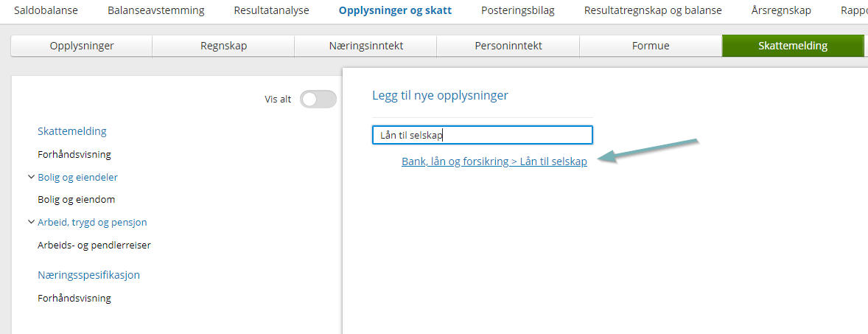Screen dimensions: 868x334
Task: Open Bolig og eiendom entry
Action: tap(77, 199)
